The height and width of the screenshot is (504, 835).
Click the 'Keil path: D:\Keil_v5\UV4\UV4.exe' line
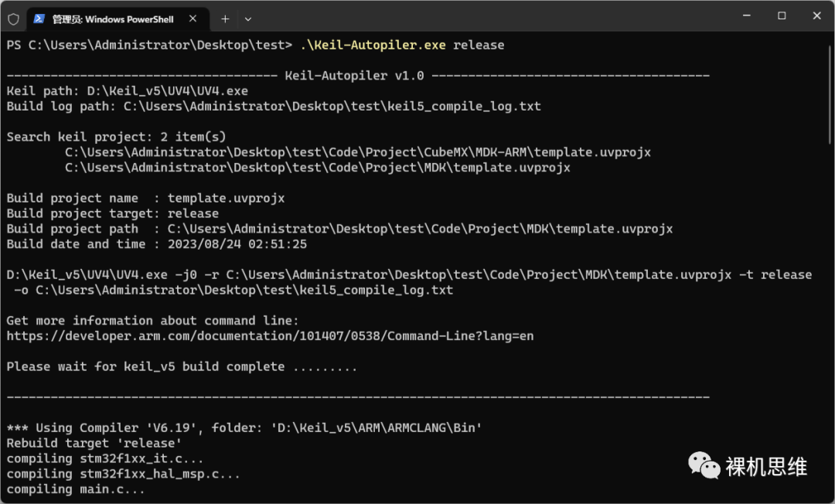pyautogui.click(x=128, y=91)
